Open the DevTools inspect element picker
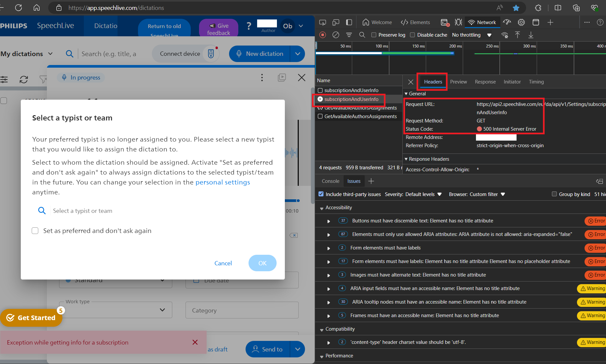Screen dimensions: 606x364 click(322, 22)
